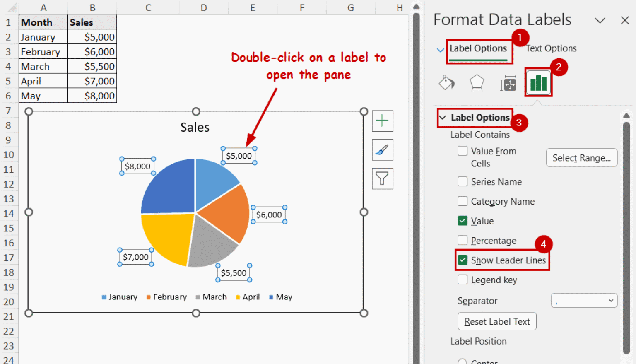The height and width of the screenshot is (364, 636).
Task: Switch to the Text Options tab
Action: [x=551, y=48]
